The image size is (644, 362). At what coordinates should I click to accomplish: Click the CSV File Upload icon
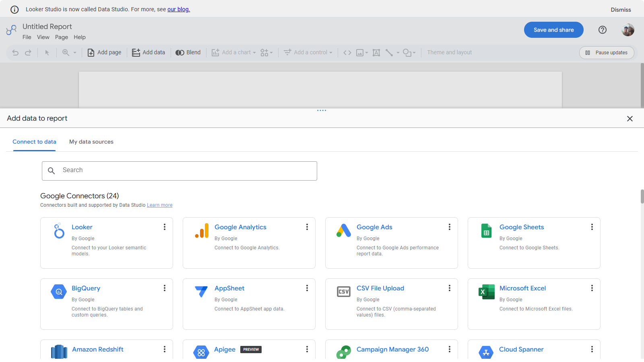point(344,292)
